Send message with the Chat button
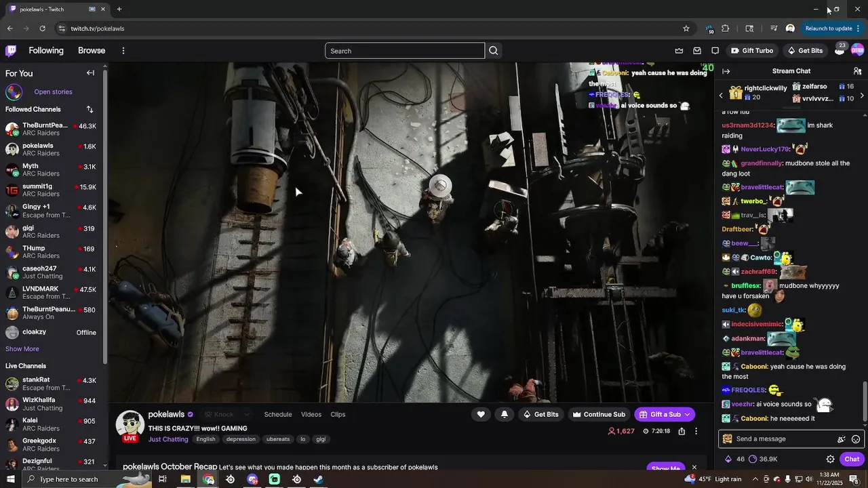This screenshot has height=488, width=868. coord(852,459)
